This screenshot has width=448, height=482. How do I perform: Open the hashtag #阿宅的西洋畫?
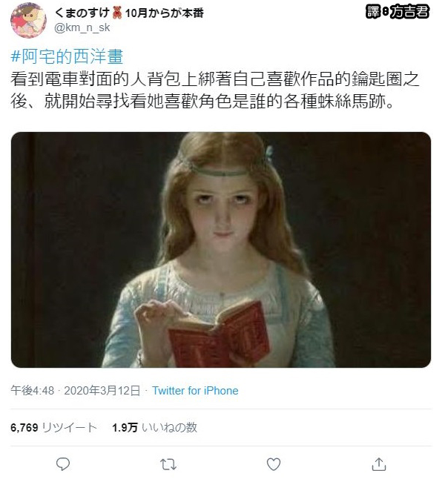coord(67,57)
